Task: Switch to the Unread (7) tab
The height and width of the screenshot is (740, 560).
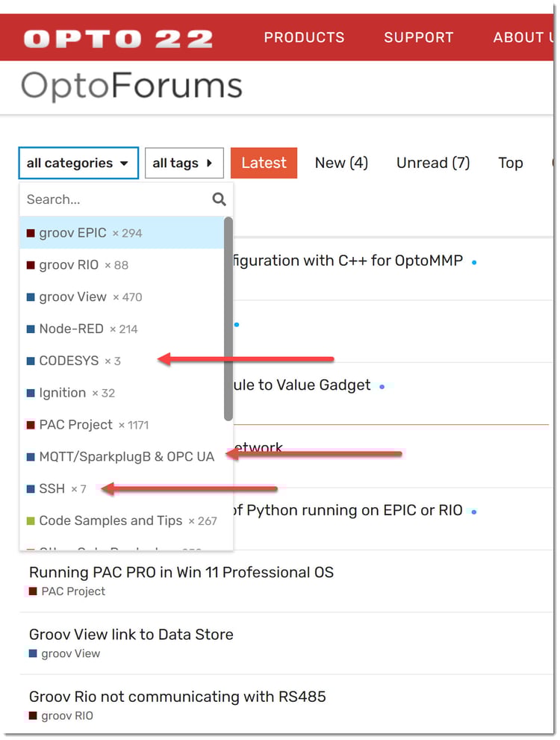Action: click(x=433, y=162)
